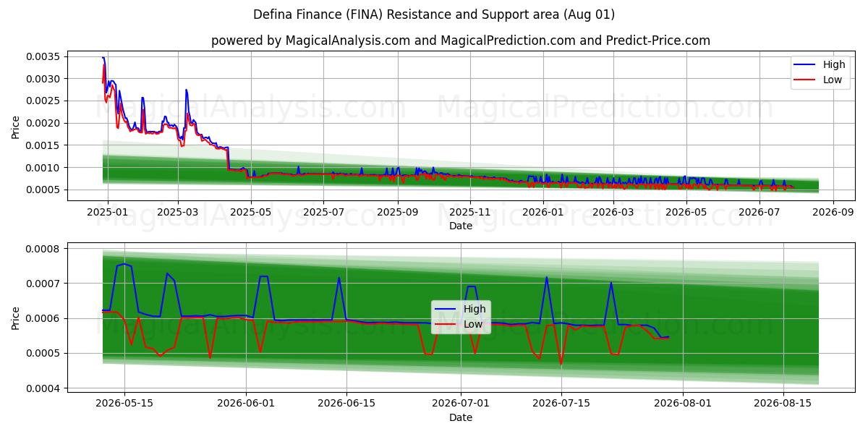Click the 2025-09 date tick label
This screenshot has width=868, height=434.
[397, 212]
